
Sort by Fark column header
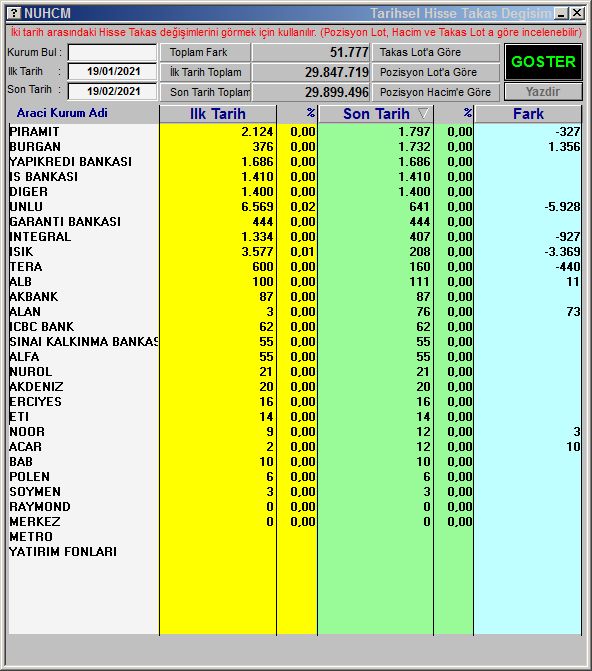pos(528,114)
